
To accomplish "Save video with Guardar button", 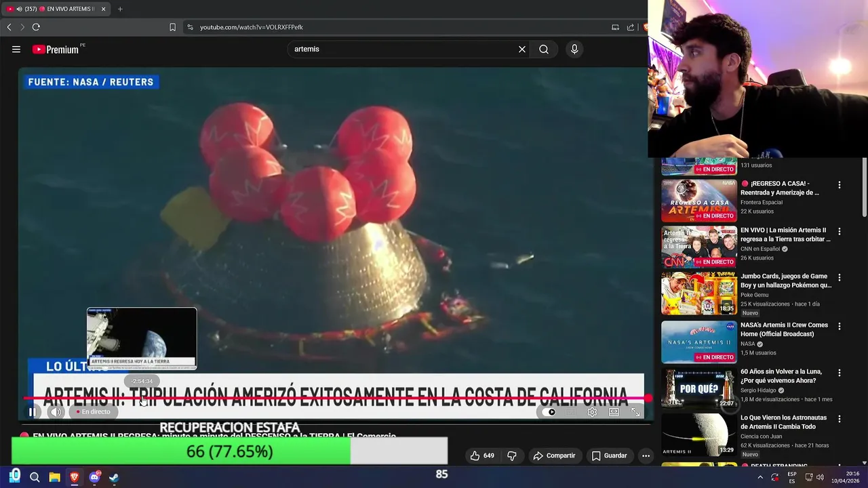I will click(x=609, y=455).
